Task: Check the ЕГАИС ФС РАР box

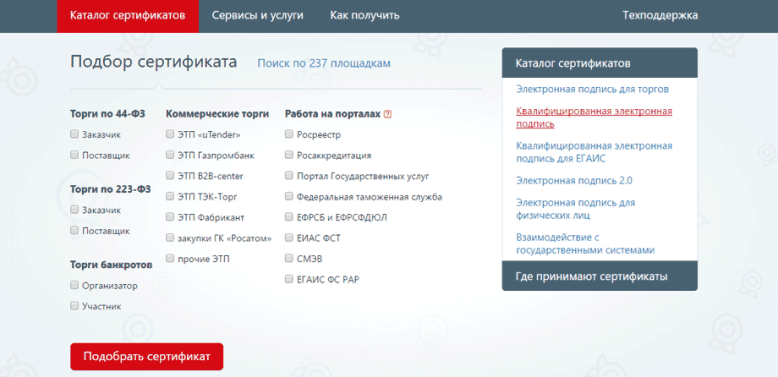Action: pyautogui.click(x=289, y=279)
